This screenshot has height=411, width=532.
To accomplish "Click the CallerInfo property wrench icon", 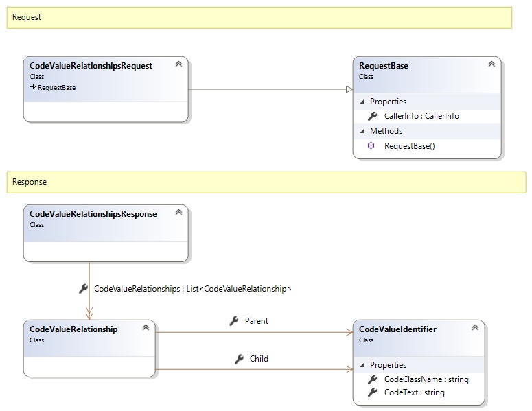I will click(x=372, y=116).
